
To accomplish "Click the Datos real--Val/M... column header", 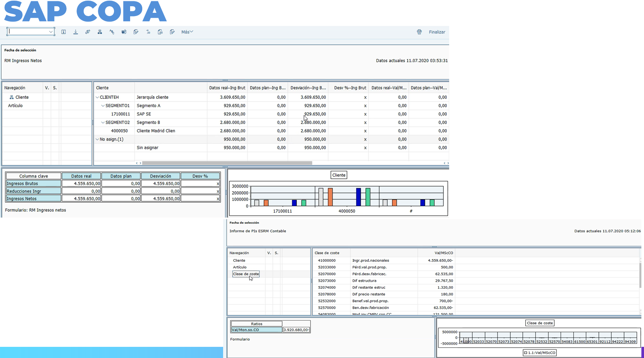I will click(x=389, y=88).
